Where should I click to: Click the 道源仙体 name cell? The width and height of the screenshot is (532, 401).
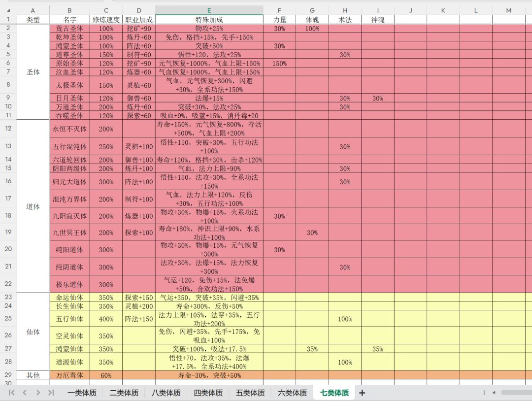[69, 362]
